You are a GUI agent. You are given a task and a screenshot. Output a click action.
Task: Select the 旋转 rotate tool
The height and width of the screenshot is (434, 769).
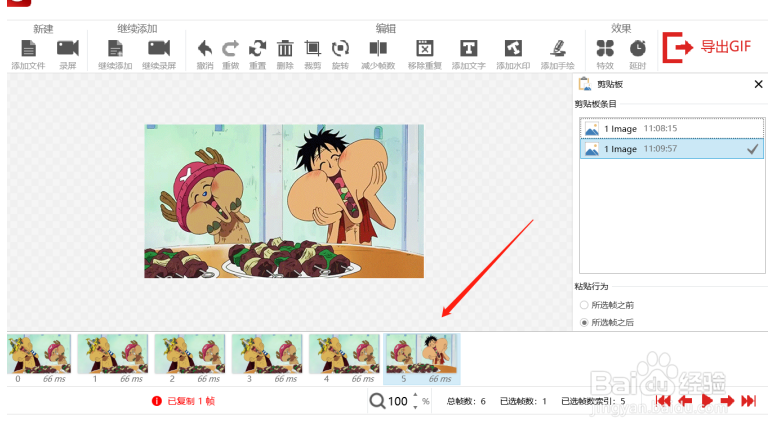[x=340, y=49]
